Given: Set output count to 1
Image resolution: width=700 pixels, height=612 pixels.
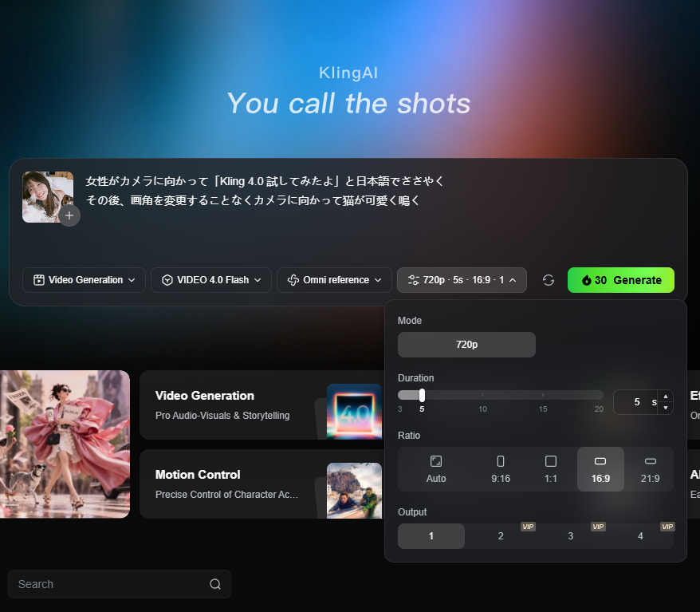Looking at the screenshot, I should 431,536.
